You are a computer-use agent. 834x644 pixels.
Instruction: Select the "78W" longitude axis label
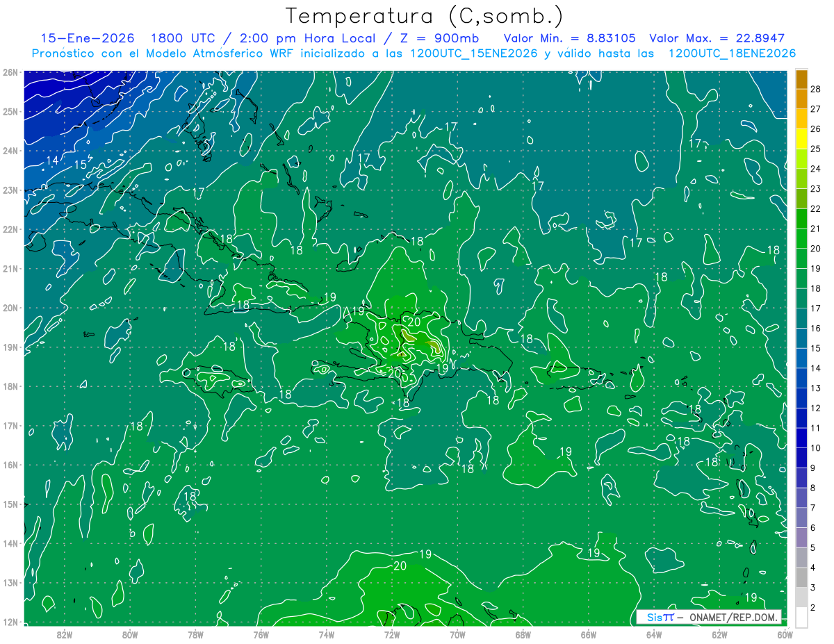pyautogui.click(x=195, y=634)
